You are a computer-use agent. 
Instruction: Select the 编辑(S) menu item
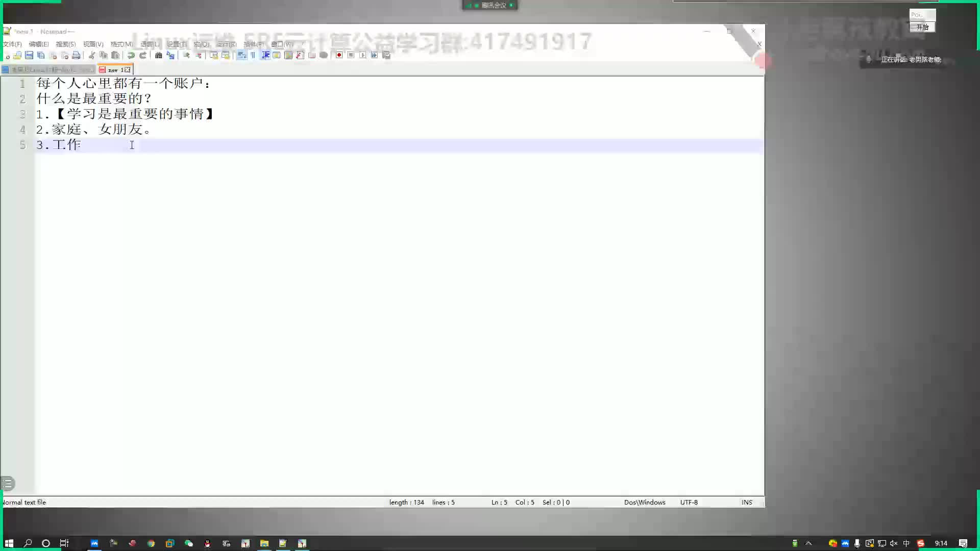(x=38, y=44)
